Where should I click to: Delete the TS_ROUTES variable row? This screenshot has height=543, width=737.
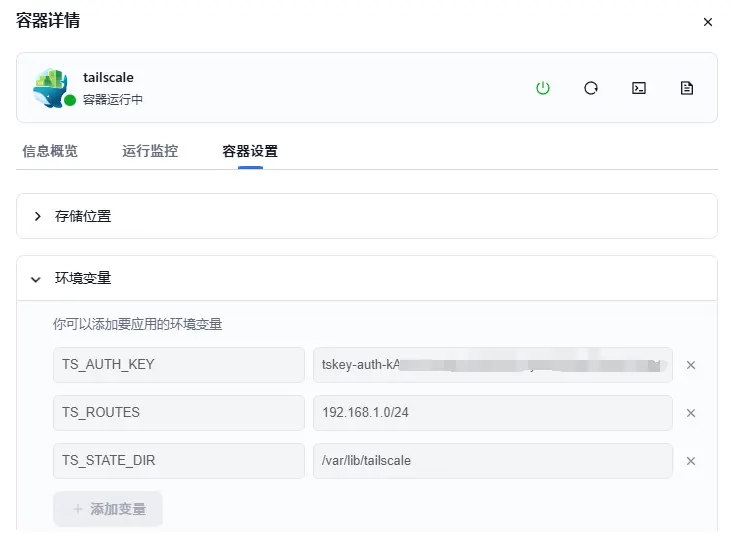[x=690, y=413]
